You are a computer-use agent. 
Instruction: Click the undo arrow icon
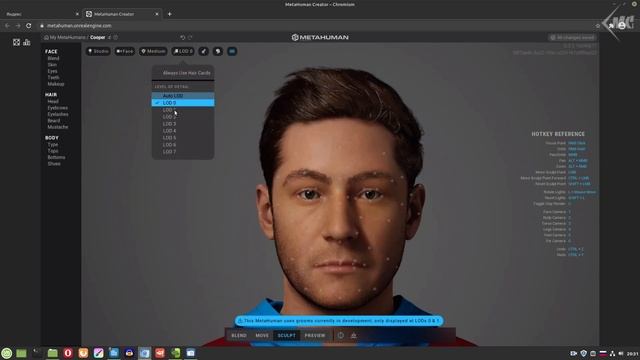(x=182, y=37)
